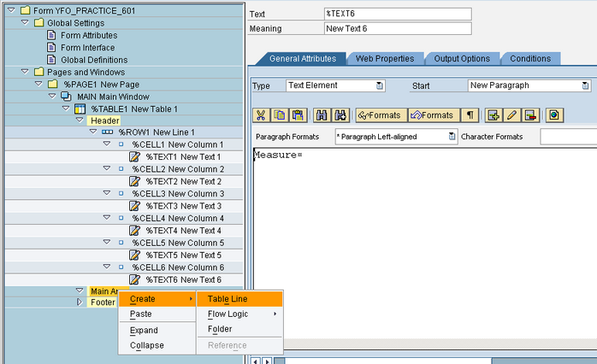Choose Folder from Create submenu
This screenshot has height=364, width=597.
point(239,329)
